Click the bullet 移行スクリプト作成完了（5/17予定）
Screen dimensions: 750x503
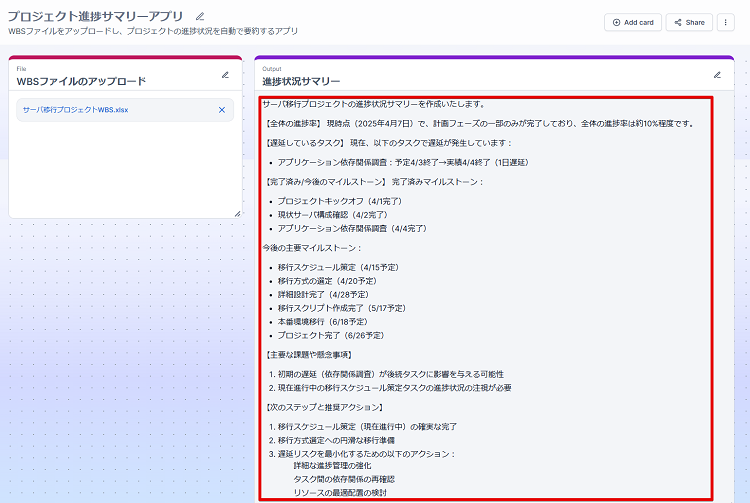tap(342, 308)
